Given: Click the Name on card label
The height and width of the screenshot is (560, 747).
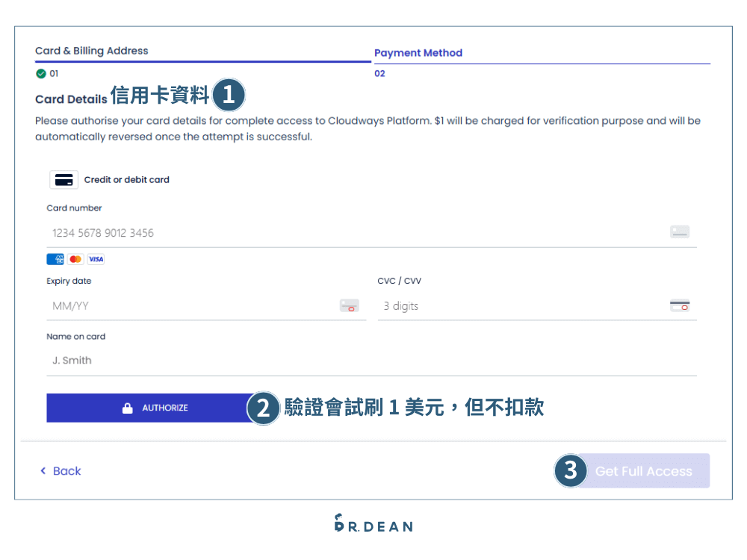Looking at the screenshot, I should [76, 337].
